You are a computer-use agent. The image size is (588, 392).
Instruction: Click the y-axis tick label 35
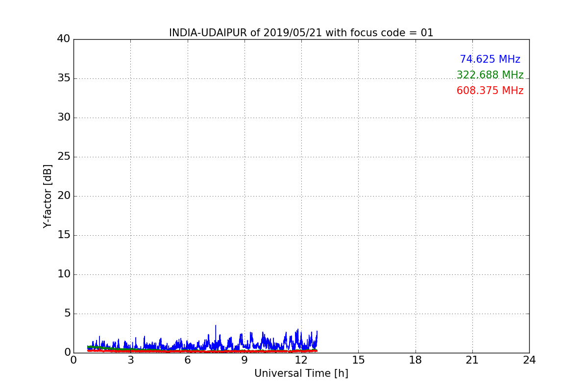pyautogui.click(x=64, y=78)
